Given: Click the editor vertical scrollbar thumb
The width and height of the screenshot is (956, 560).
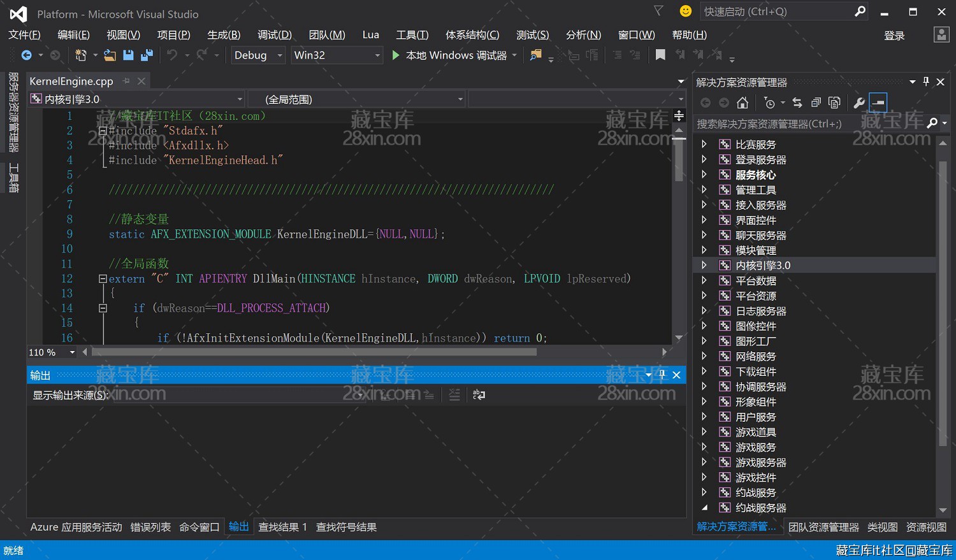Looking at the screenshot, I should click(679, 161).
